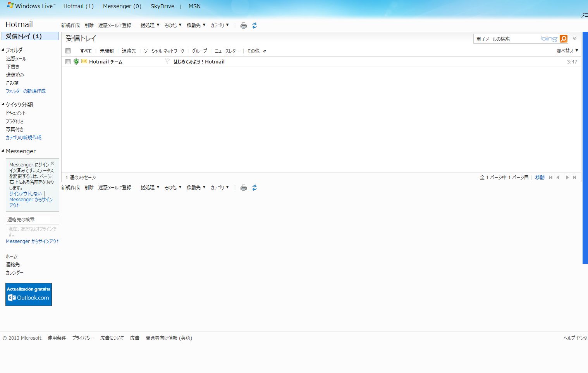Open bottom カテゴリ dropdown
This screenshot has width=588, height=373.
[220, 187]
